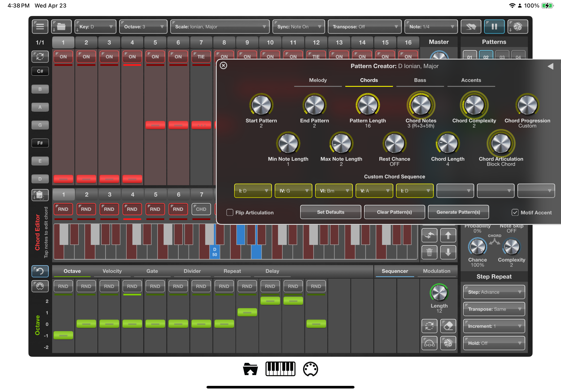Enable the Flip Articulation checkbox

point(230,212)
